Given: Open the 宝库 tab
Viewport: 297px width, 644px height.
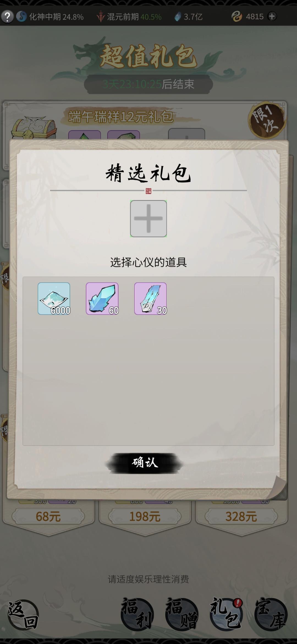Looking at the screenshot, I should [271, 614].
